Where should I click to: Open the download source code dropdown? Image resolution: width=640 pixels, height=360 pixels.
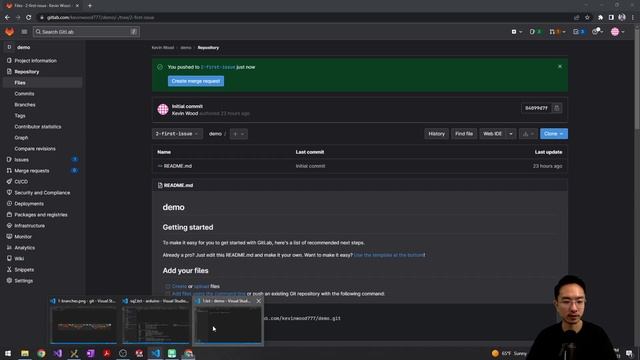click(x=528, y=134)
